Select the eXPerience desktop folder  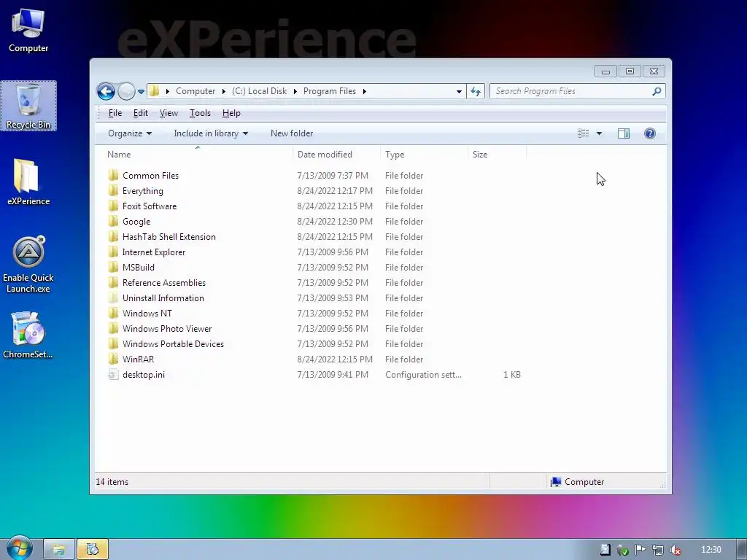(28, 182)
